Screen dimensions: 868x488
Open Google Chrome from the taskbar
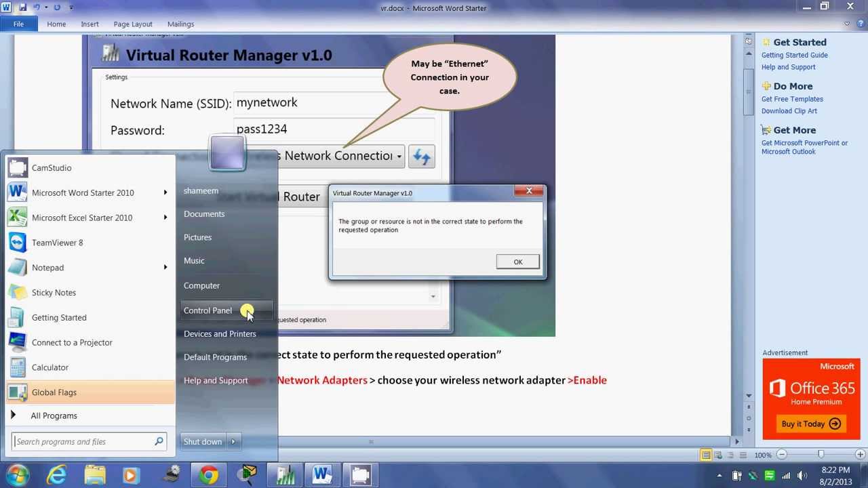[209, 475]
